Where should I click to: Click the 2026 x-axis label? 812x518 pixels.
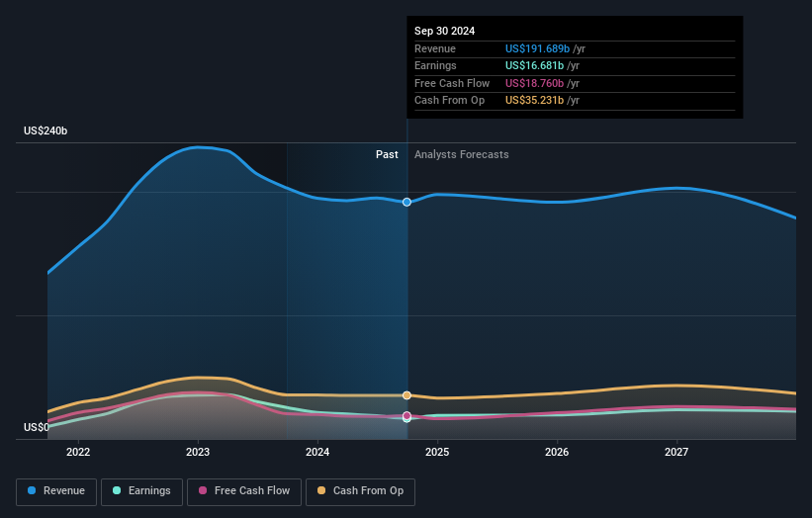tap(557, 452)
